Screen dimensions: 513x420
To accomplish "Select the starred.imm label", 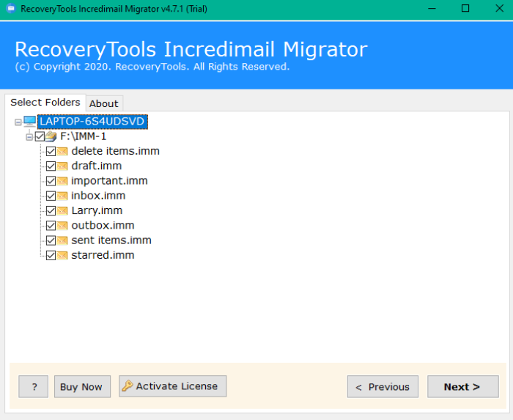I will pyautogui.click(x=103, y=256).
